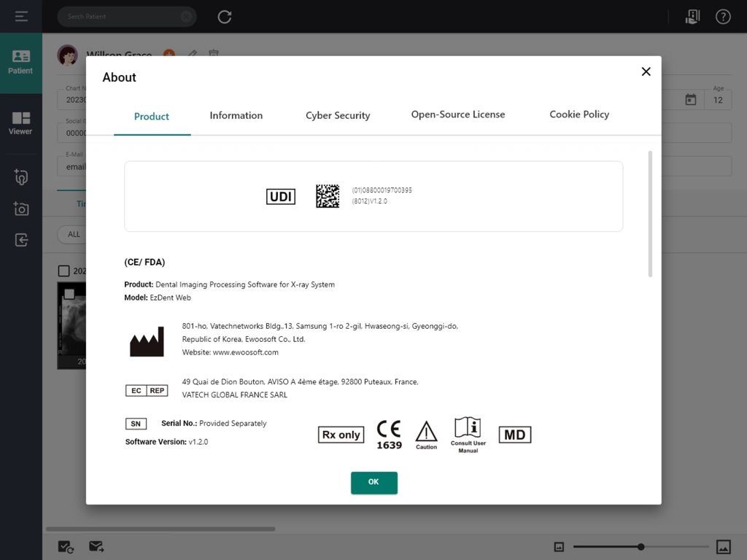Select the scan acquisition icon in sidebar

pos(20,176)
